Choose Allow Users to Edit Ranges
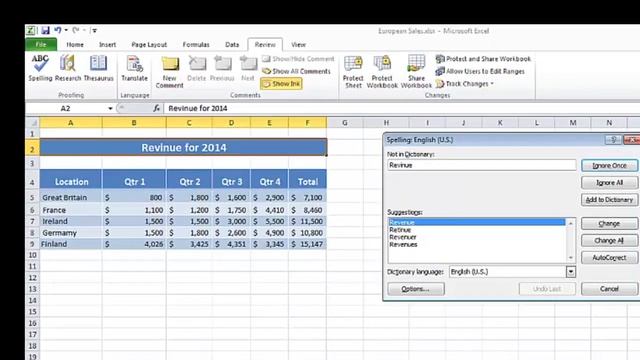The height and width of the screenshot is (360, 640). click(480, 71)
